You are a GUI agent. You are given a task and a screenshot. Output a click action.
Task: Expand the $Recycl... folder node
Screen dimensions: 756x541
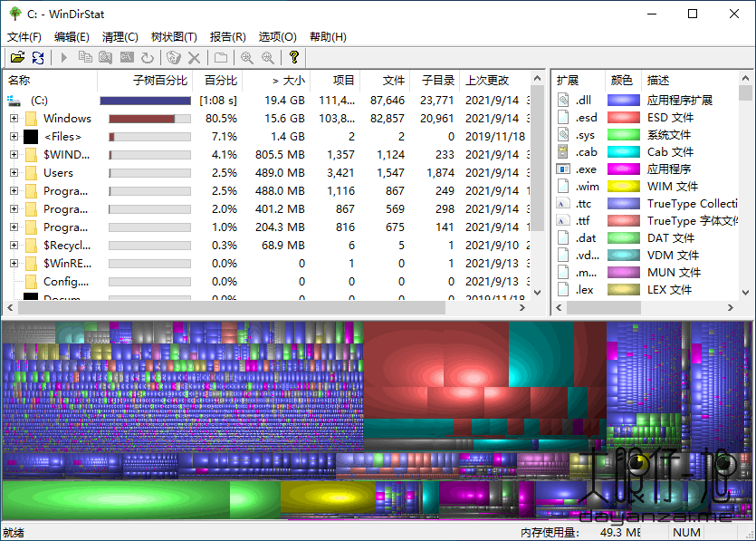coord(14,246)
